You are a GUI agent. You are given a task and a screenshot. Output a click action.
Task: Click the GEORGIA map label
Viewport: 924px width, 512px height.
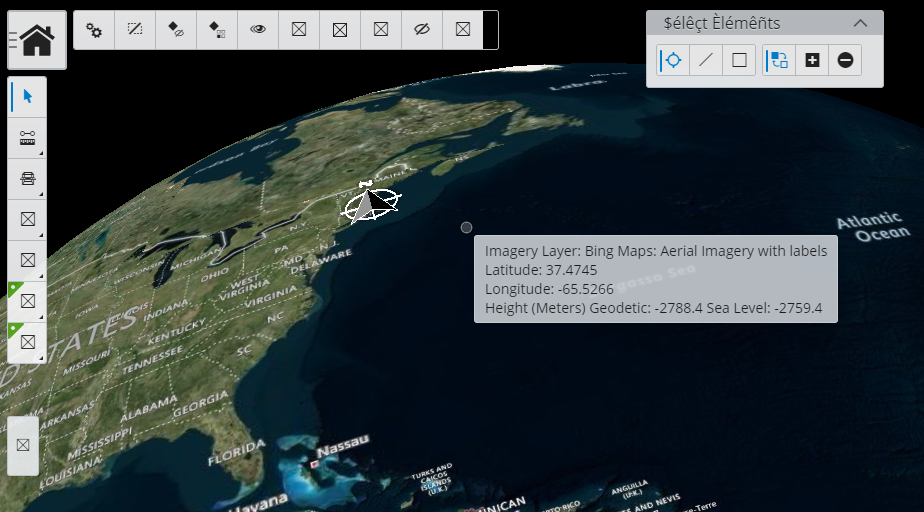[200, 404]
